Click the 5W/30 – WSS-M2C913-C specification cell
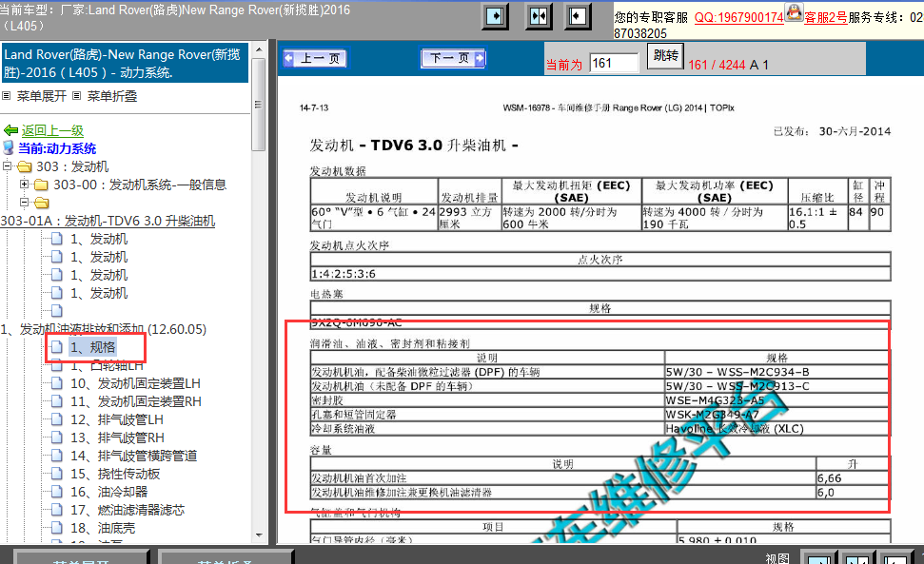924x564 pixels. 777,386
